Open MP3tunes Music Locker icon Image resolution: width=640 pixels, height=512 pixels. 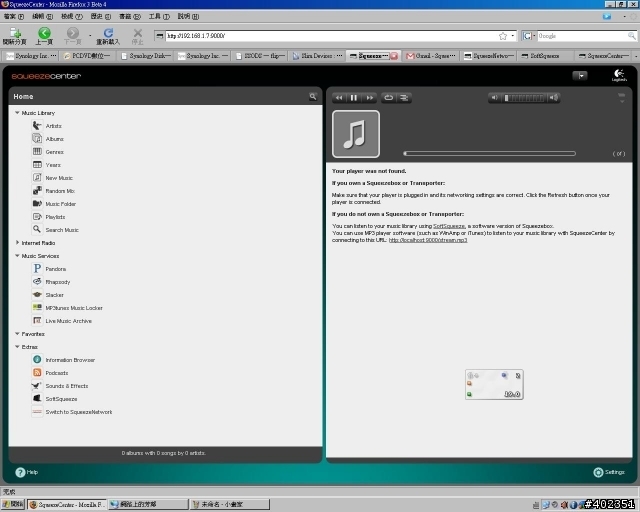(37, 307)
